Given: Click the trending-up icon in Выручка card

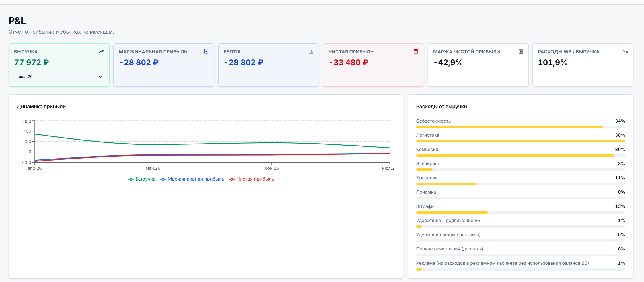Looking at the screenshot, I should pos(102,51).
